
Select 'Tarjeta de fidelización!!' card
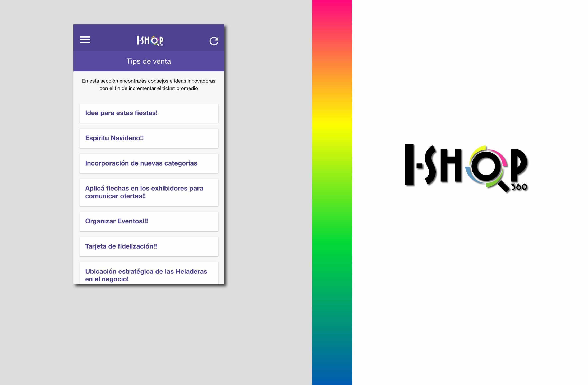click(x=149, y=246)
